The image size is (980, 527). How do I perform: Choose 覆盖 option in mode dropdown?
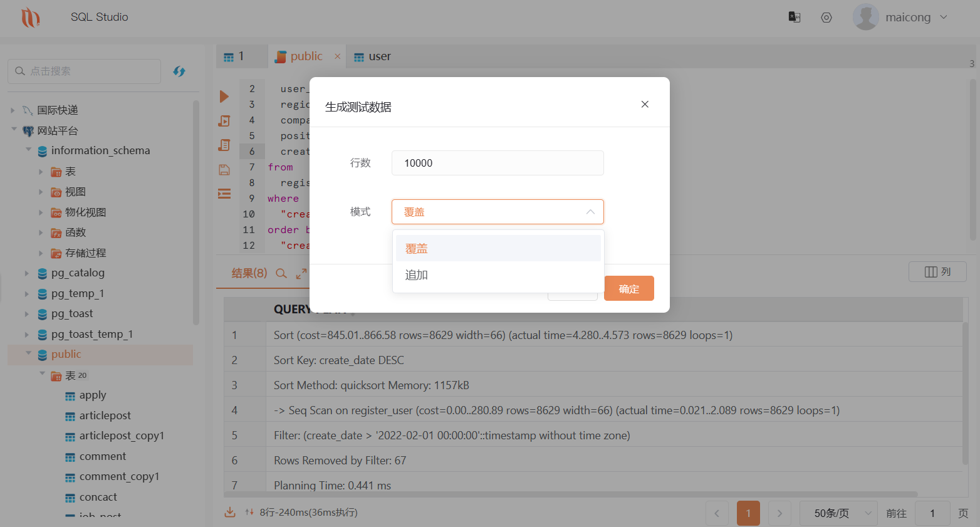coord(498,248)
